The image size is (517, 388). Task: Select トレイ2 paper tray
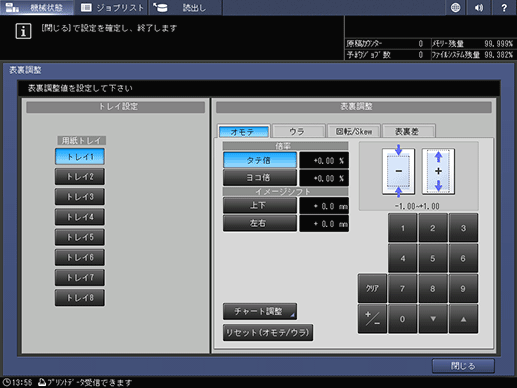click(80, 176)
